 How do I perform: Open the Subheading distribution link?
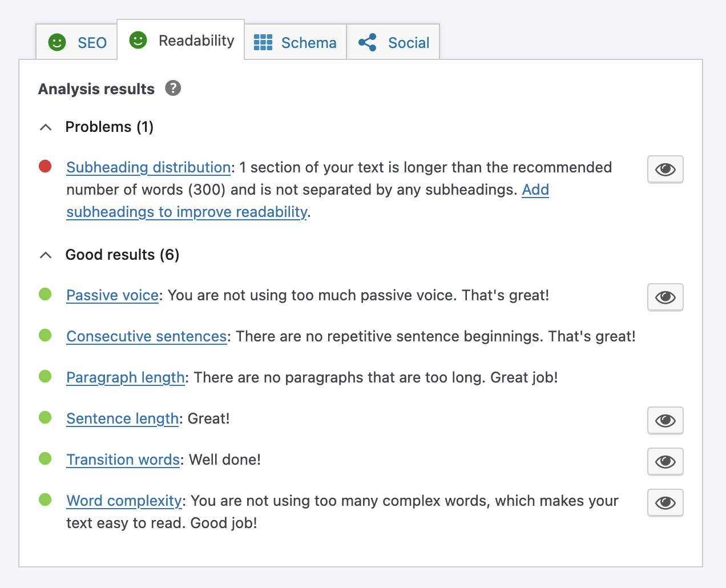(x=148, y=167)
